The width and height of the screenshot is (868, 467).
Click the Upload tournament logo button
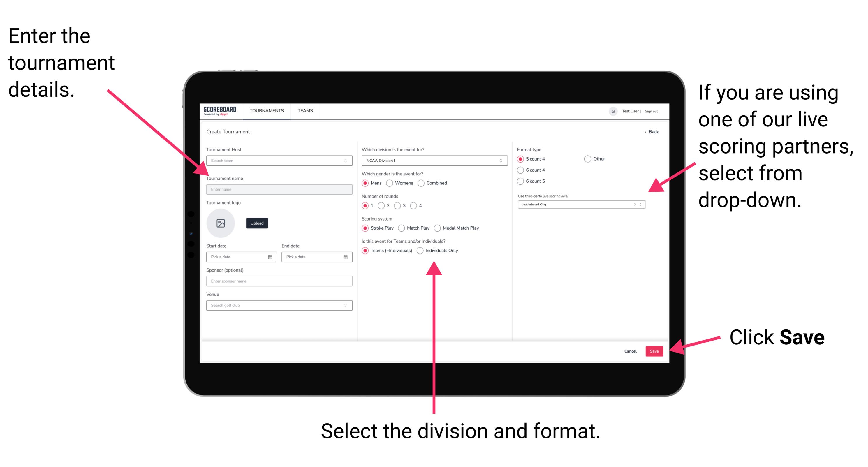tap(256, 223)
